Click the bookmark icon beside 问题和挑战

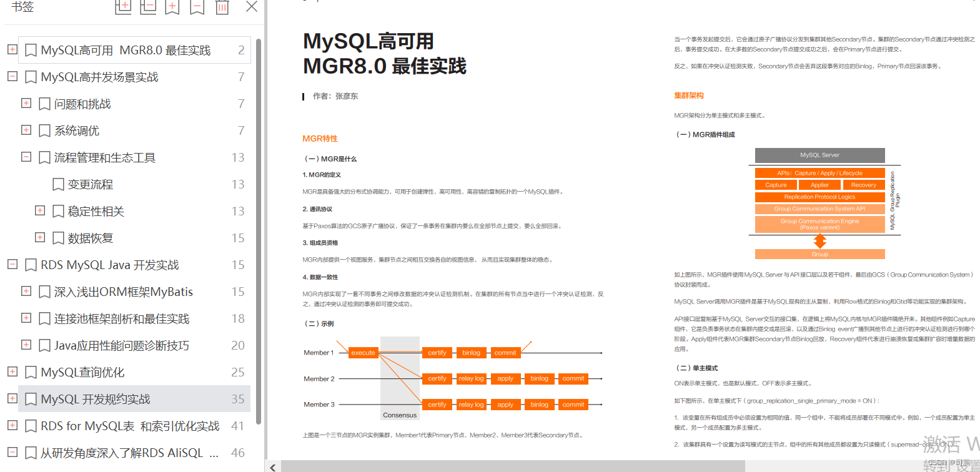coord(44,104)
